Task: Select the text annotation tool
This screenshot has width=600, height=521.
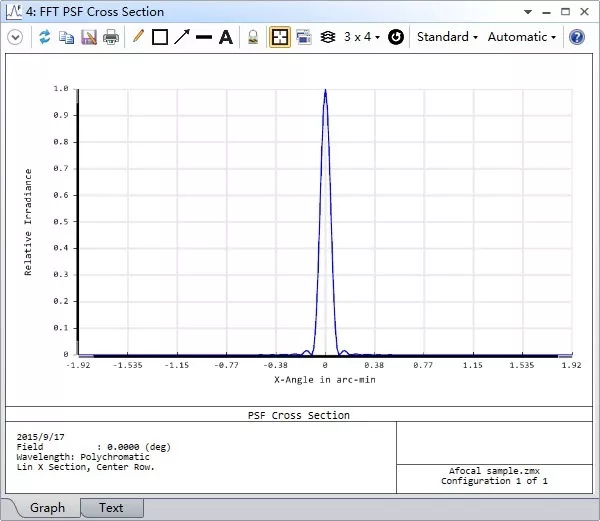Action: coord(226,37)
